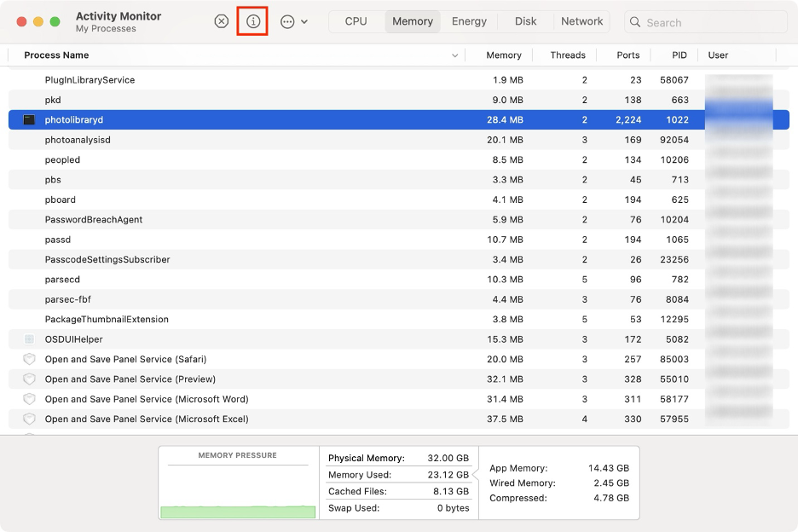Click the shield icon beside Open and Save Panel Service (Preview)
Viewport: 798px width, 532px height.
(x=28, y=379)
